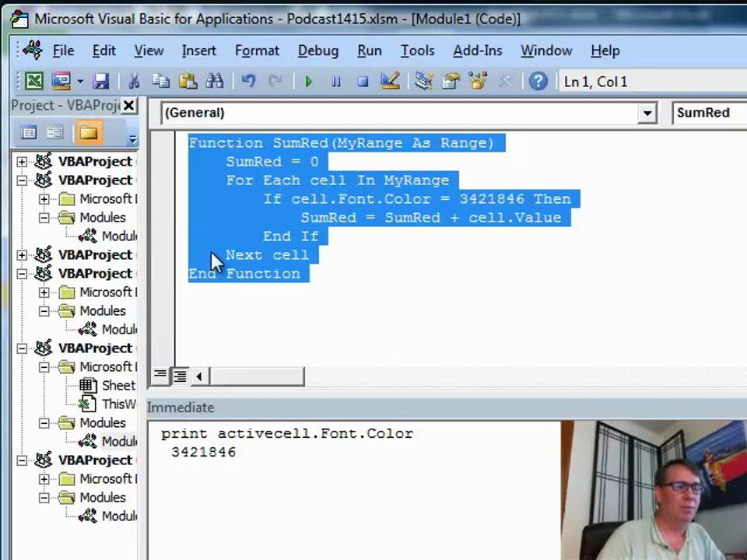Open the (General) object dropdown

click(647, 114)
